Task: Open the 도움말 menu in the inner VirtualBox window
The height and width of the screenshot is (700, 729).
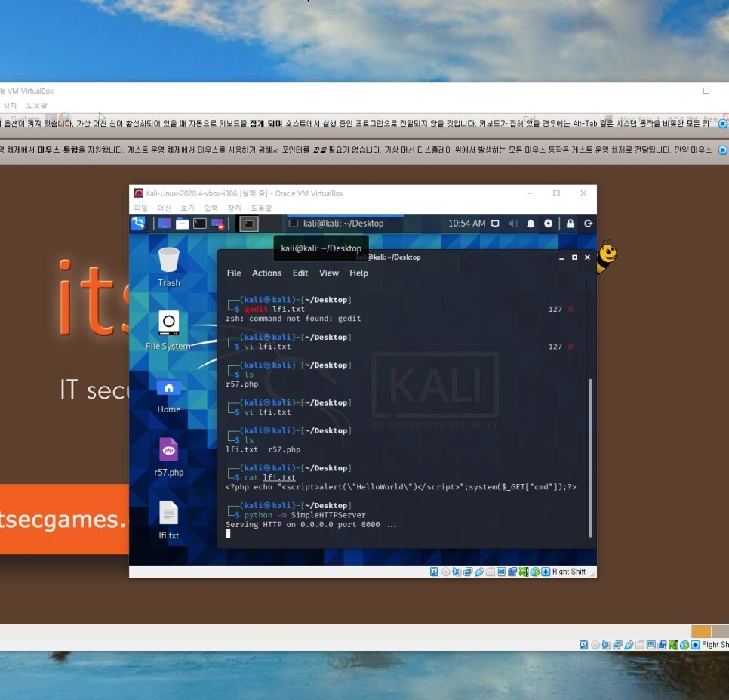Action: pos(261,208)
